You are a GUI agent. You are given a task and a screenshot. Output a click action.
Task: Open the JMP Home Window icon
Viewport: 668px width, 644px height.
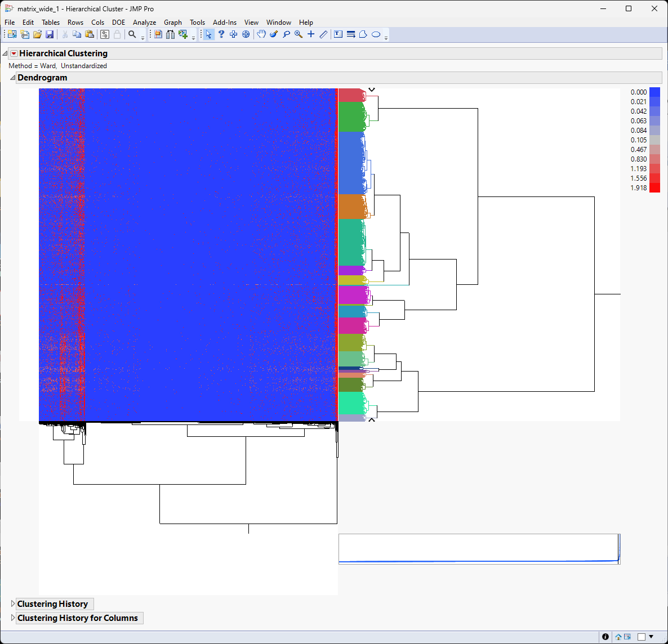(618, 637)
